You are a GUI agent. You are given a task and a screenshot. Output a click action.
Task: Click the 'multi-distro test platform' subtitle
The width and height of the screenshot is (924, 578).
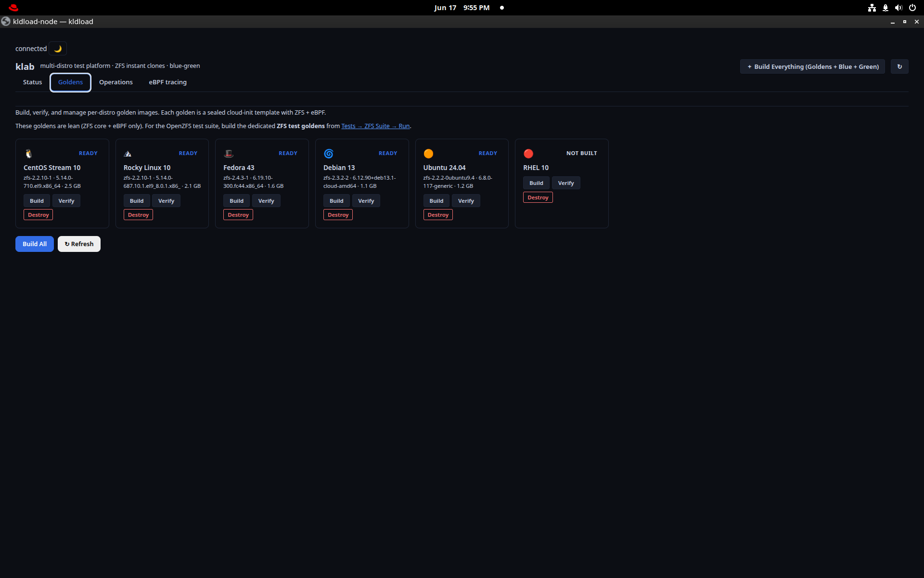point(120,66)
